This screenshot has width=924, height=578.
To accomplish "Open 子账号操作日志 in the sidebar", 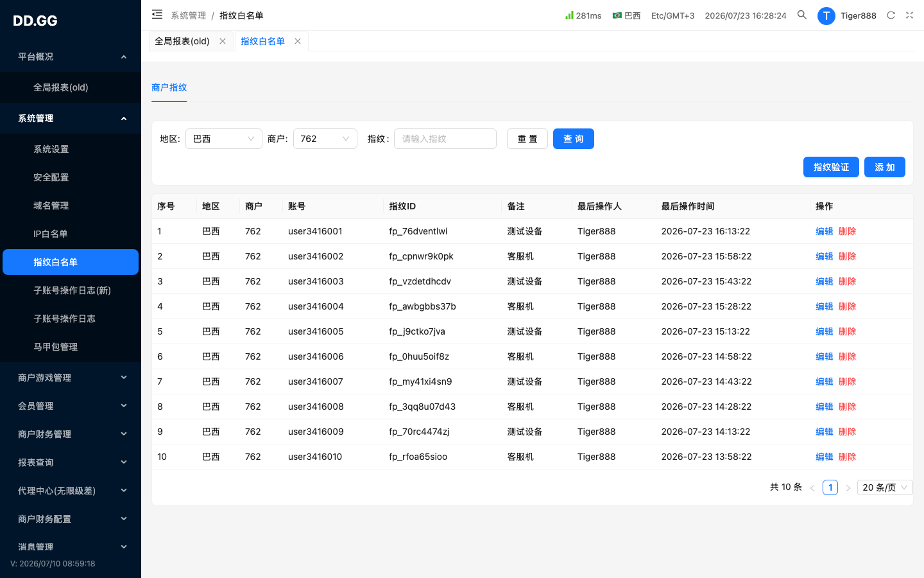I will pos(71,319).
